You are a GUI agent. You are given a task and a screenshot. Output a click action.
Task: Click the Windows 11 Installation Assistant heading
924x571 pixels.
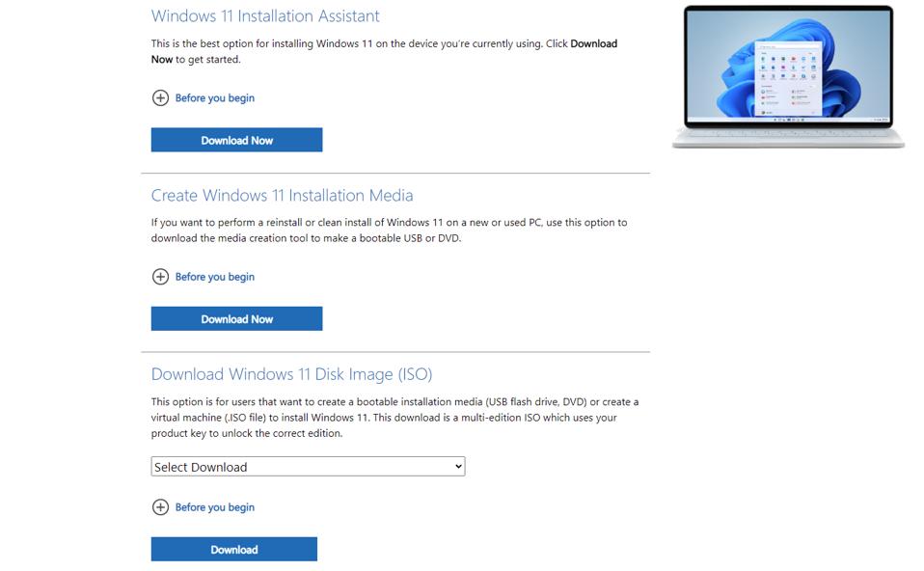tap(265, 15)
